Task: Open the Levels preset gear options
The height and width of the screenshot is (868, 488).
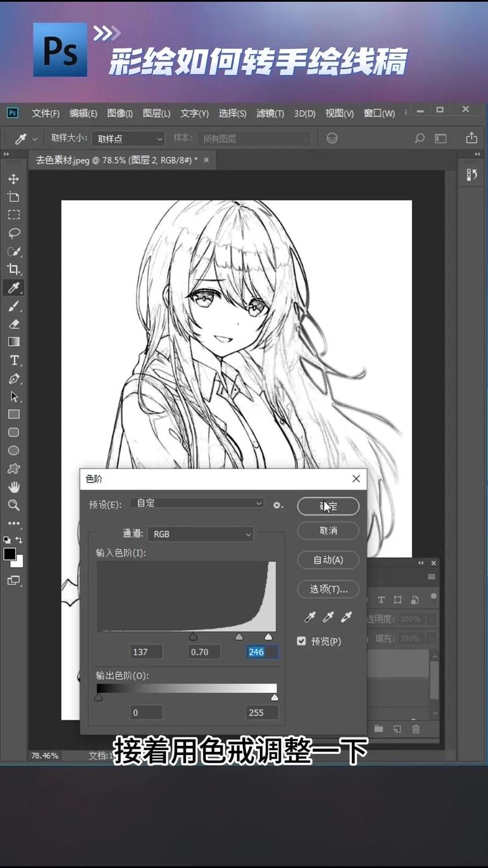Action: 278,505
